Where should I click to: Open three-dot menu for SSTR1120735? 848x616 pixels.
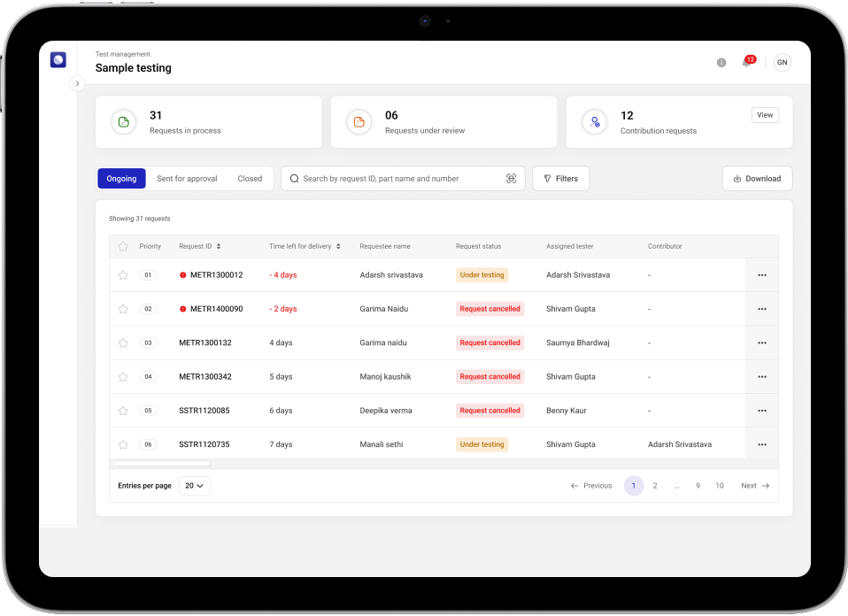coord(761,444)
